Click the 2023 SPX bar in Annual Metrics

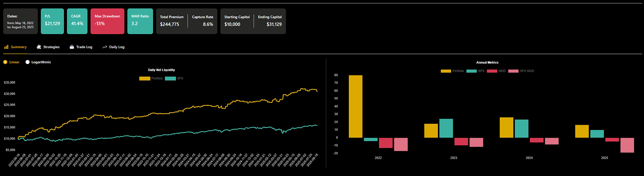446,128
